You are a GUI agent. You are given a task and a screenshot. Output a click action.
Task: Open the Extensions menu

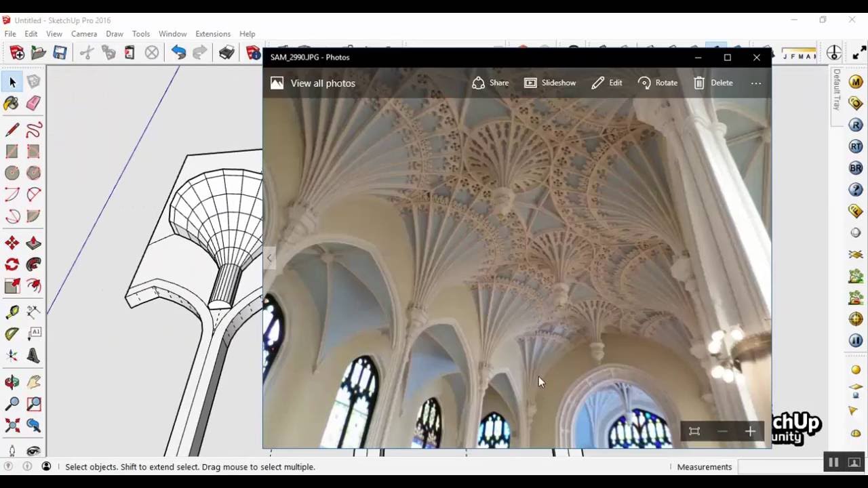[213, 34]
